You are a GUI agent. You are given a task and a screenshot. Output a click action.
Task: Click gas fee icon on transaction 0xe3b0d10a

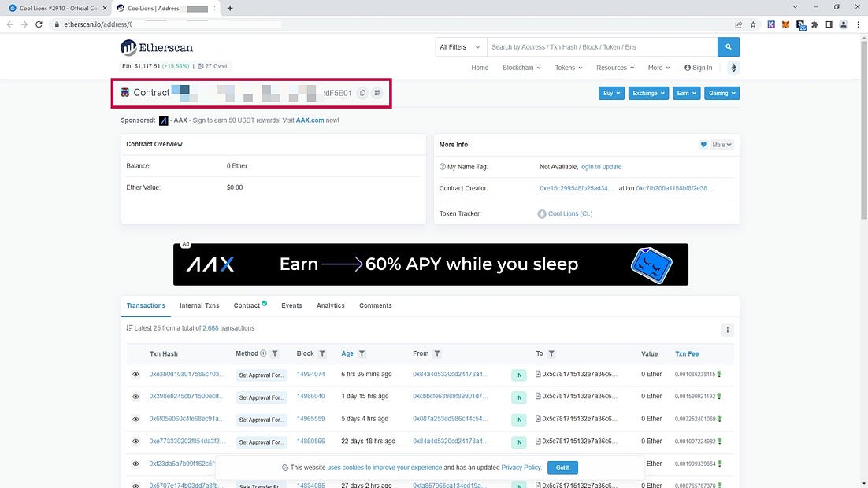pos(719,374)
